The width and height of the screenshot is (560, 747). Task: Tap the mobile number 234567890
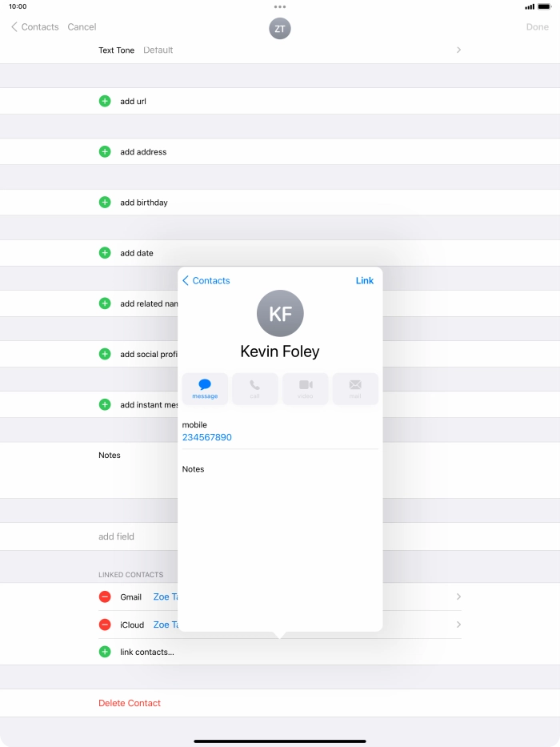coord(207,437)
